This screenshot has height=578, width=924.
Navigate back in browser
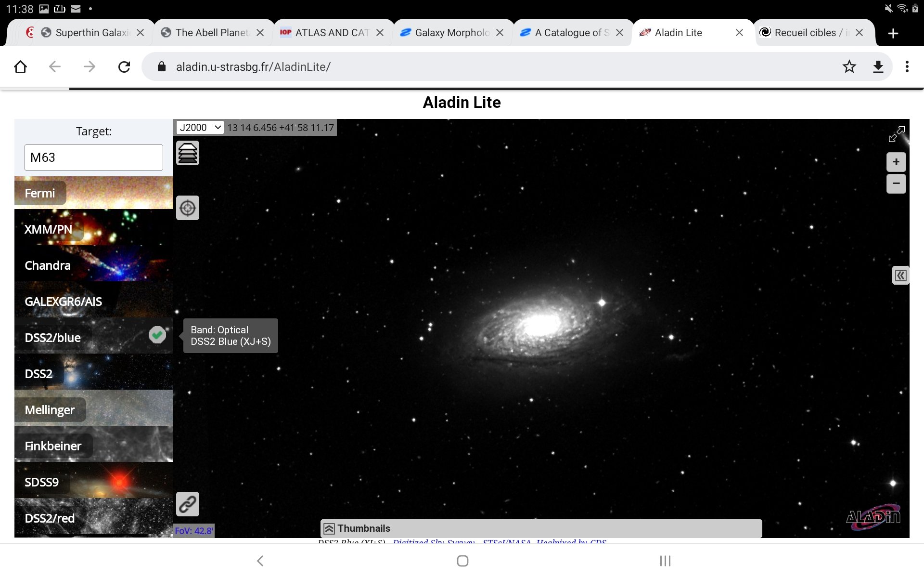[x=55, y=66]
